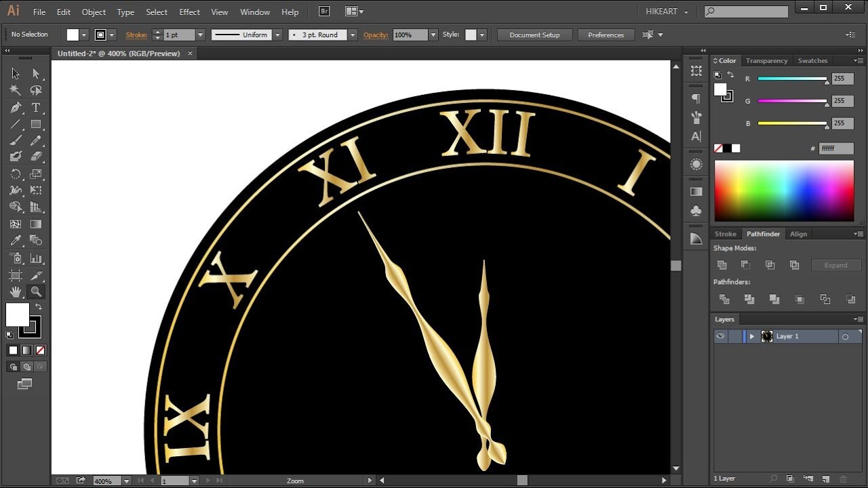Viewport: 868px width, 488px height.
Task: Open zoom level dropdown at bottom
Action: 126,481
